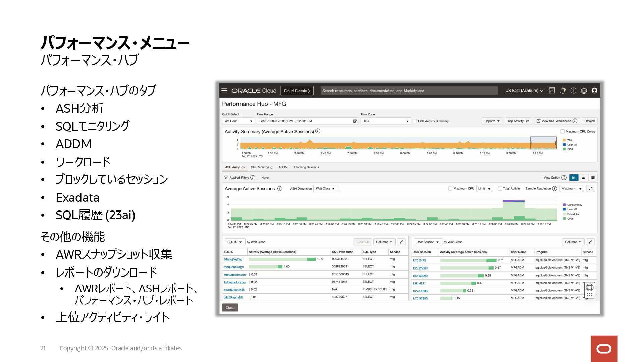Screen dimensions: 644x362
Task: Open the notifications bell icon
Action: pos(562,90)
